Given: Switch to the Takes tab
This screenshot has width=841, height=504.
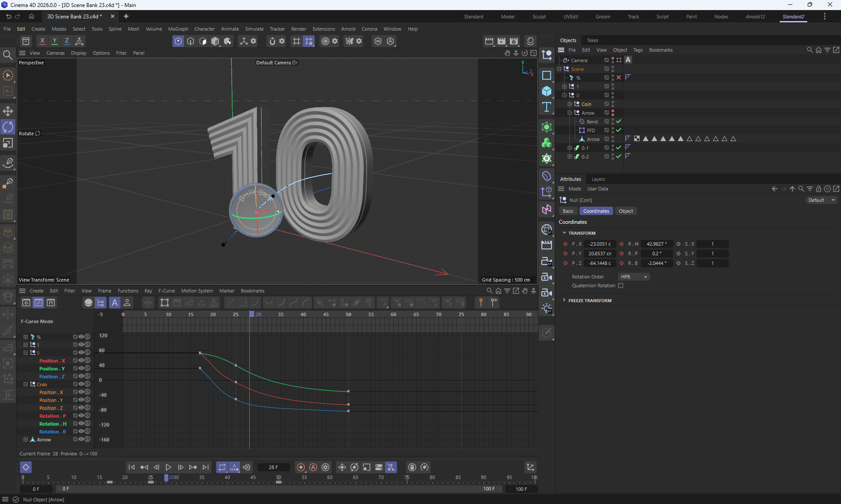Looking at the screenshot, I should (592, 40).
